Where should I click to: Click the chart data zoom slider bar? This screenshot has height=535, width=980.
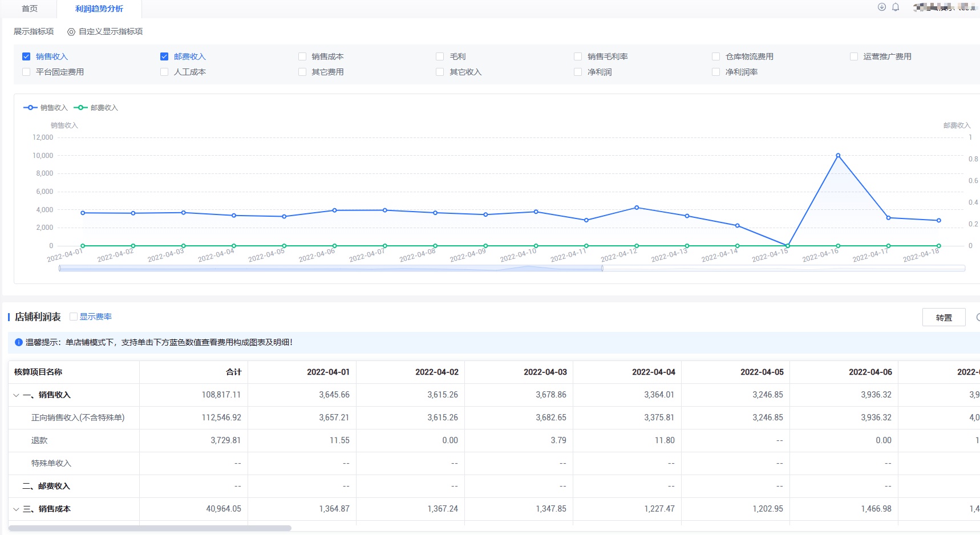point(331,268)
